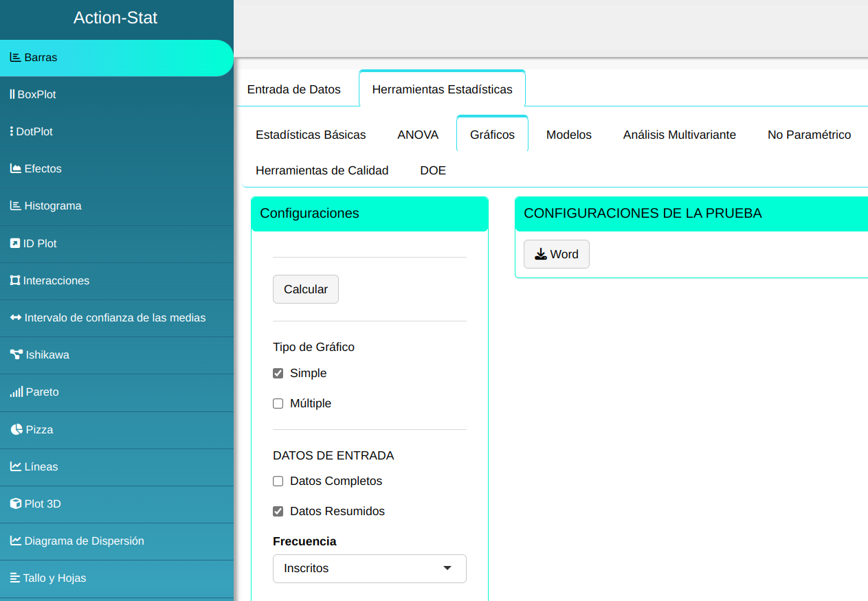Click the Action-Stat title header
This screenshot has width=868, height=601.
115,18
